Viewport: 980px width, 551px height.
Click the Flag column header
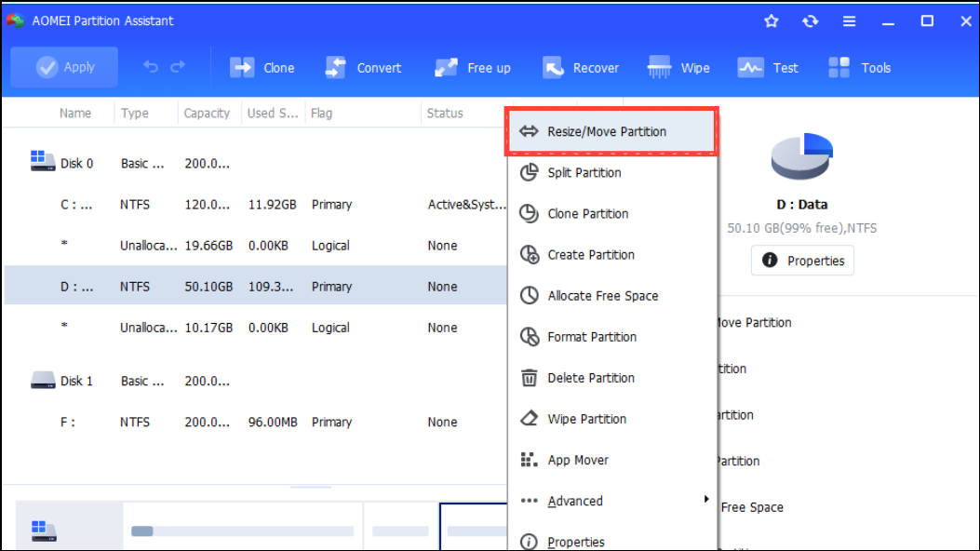321,113
